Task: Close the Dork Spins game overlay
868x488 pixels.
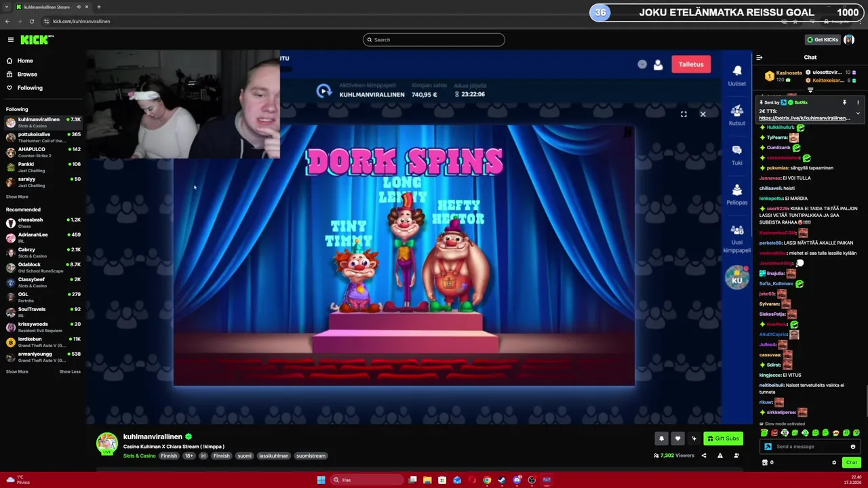Action: tap(703, 114)
